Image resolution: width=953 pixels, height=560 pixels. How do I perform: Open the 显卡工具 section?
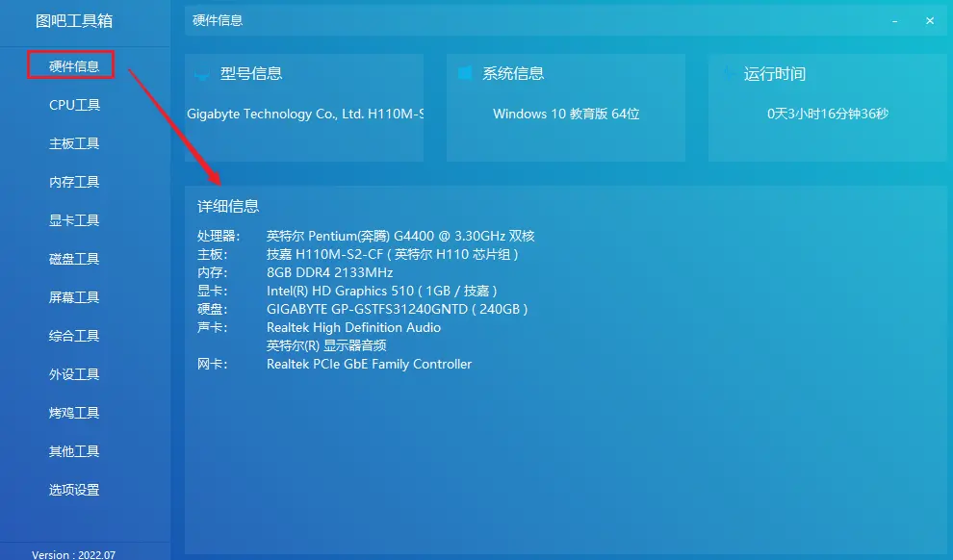(74, 219)
